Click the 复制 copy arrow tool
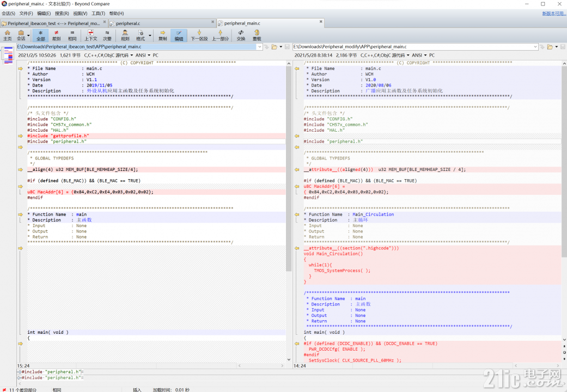Image resolution: width=567 pixels, height=392 pixels. point(163,35)
